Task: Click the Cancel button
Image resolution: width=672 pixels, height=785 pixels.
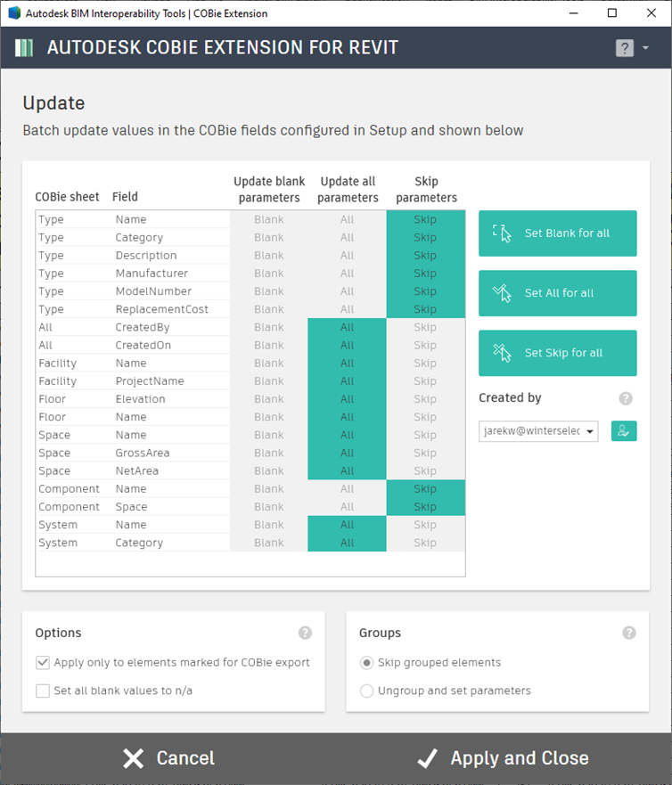Action: (x=168, y=758)
